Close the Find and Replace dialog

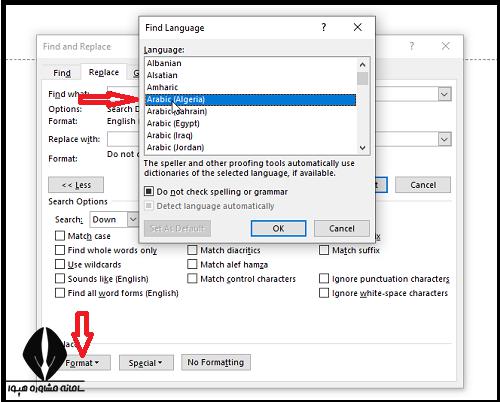(x=446, y=46)
